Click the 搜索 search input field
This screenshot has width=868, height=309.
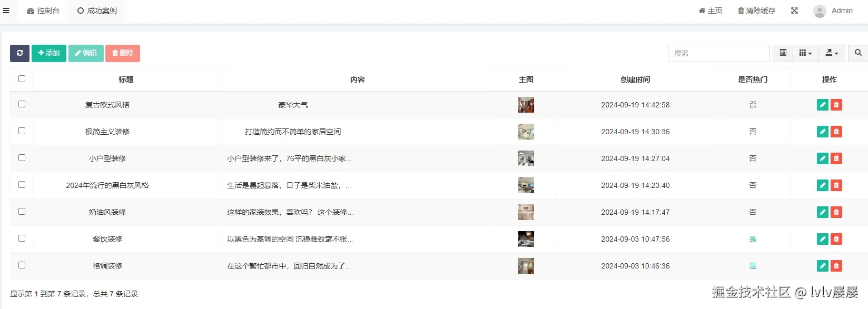pyautogui.click(x=719, y=53)
